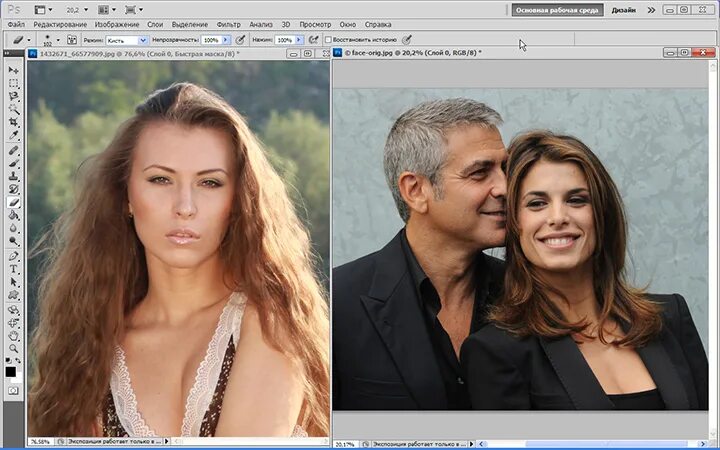This screenshot has width=720, height=450.
Task: Select the Rectangular Marquee tool
Action: (x=13, y=84)
